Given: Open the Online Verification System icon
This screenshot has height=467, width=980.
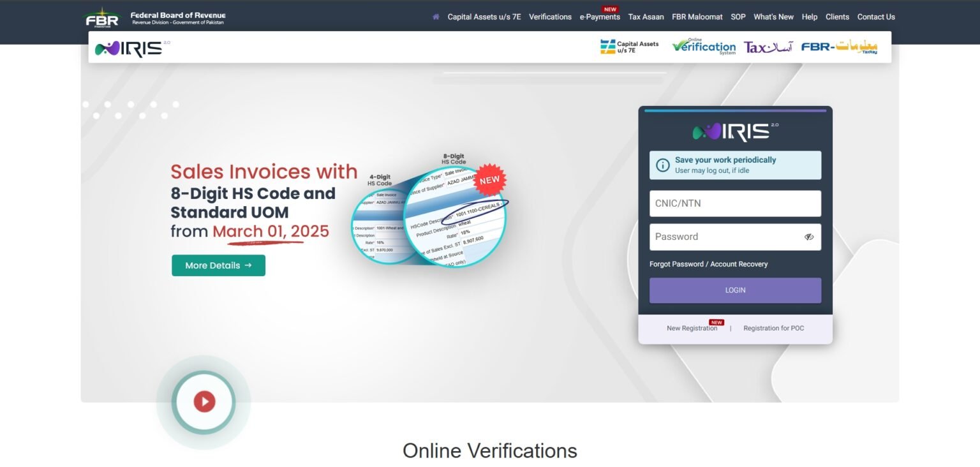Looking at the screenshot, I should 702,46.
